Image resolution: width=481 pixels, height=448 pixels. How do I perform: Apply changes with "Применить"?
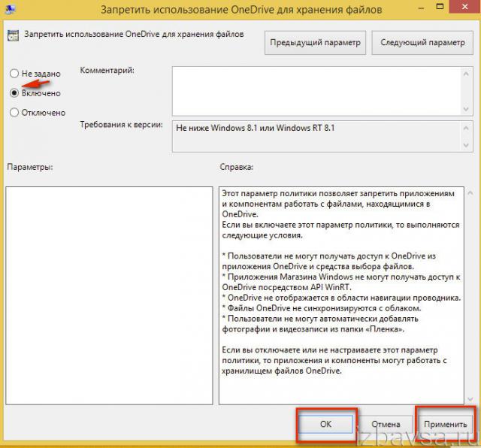[x=446, y=424]
